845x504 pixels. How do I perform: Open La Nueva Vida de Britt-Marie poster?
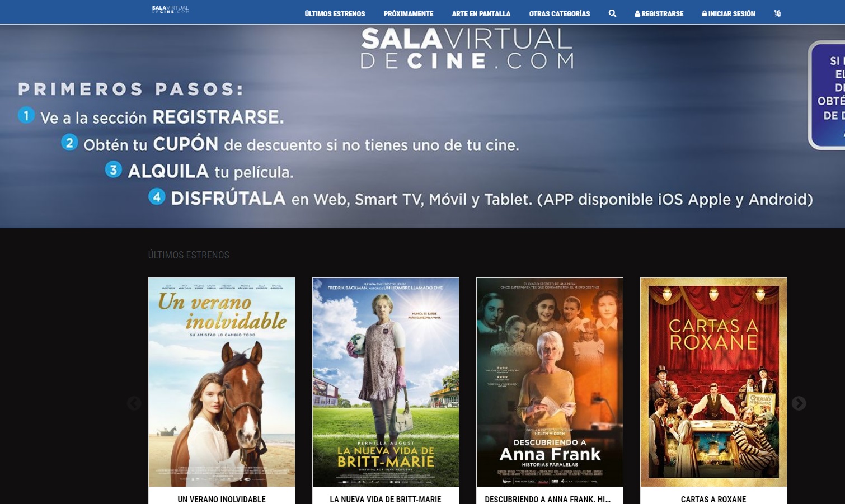click(386, 382)
